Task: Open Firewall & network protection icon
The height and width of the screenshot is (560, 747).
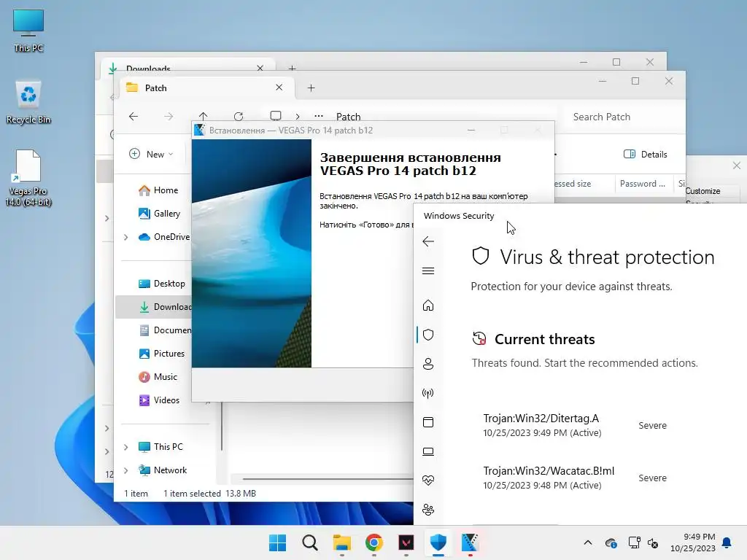Action: coord(427,393)
